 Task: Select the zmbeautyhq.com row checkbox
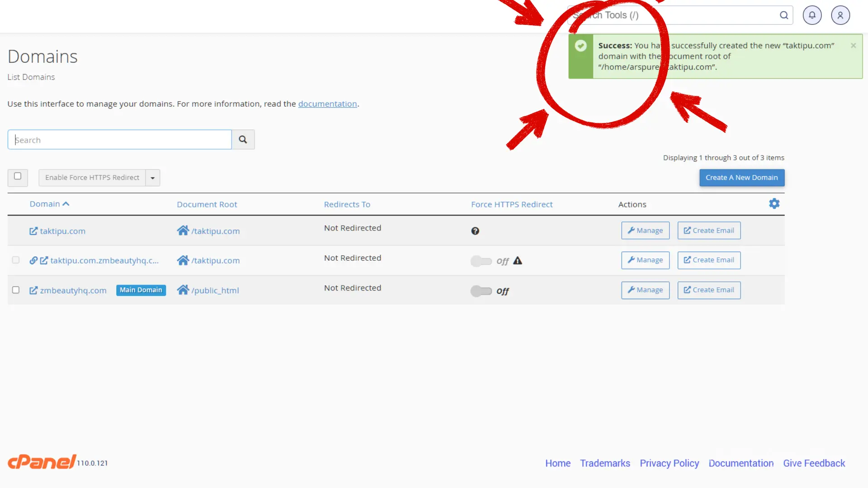pos(16,290)
